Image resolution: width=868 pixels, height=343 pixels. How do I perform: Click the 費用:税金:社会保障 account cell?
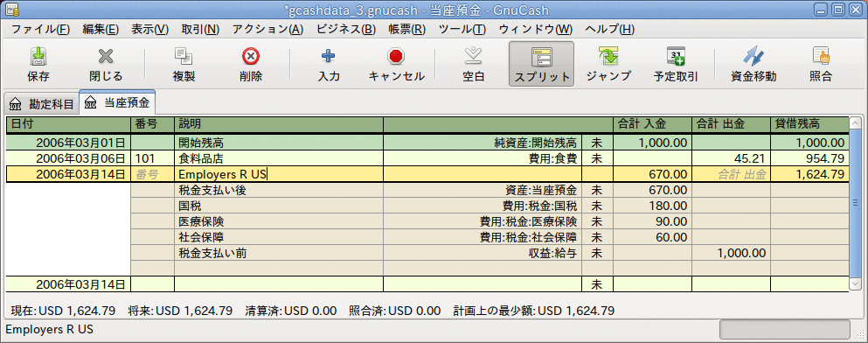tap(483, 238)
